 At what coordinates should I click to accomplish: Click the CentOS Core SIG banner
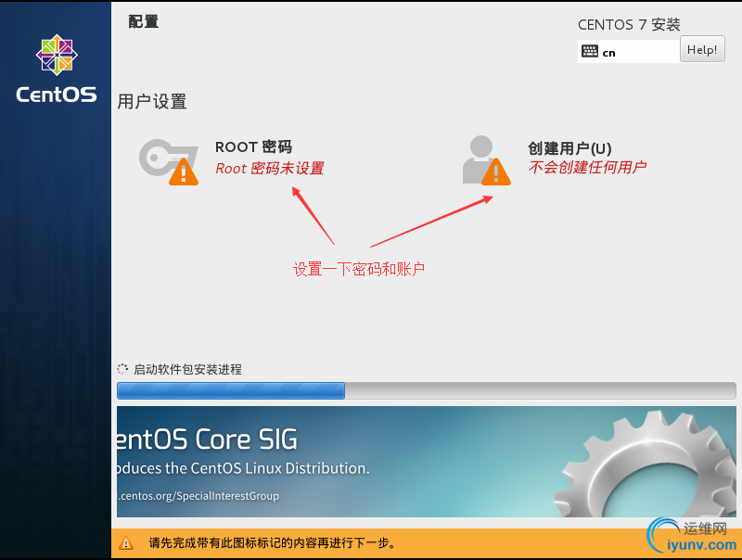click(x=427, y=462)
